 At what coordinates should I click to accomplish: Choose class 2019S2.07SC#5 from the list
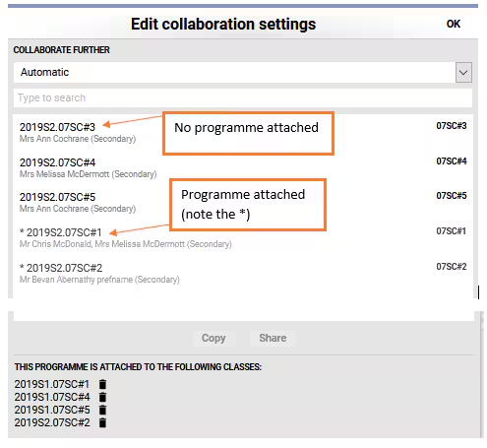pos(243,202)
